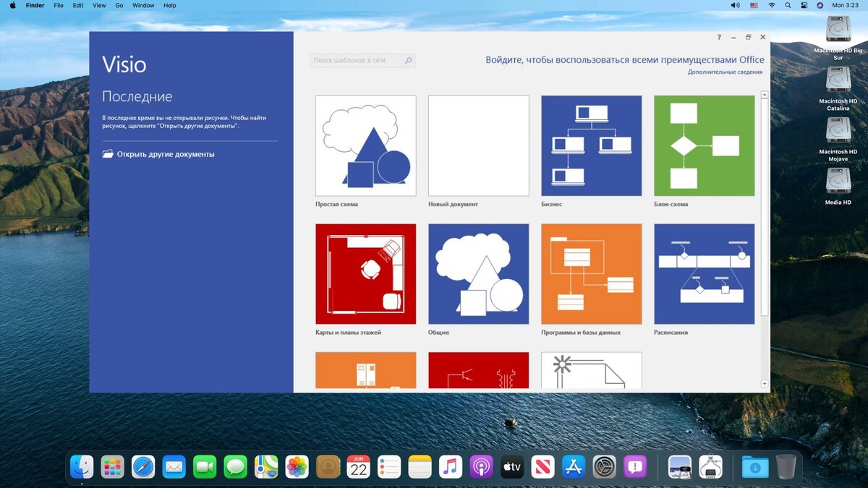
Task: Open Visio help via the question mark icon
Action: click(x=718, y=37)
